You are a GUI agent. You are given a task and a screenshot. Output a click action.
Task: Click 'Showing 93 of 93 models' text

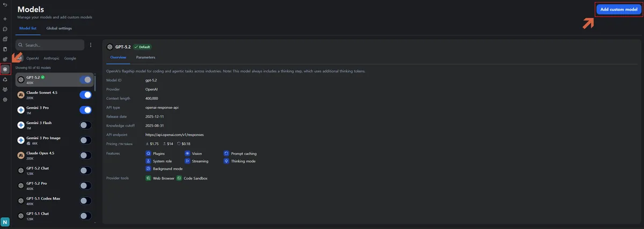click(x=33, y=68)
